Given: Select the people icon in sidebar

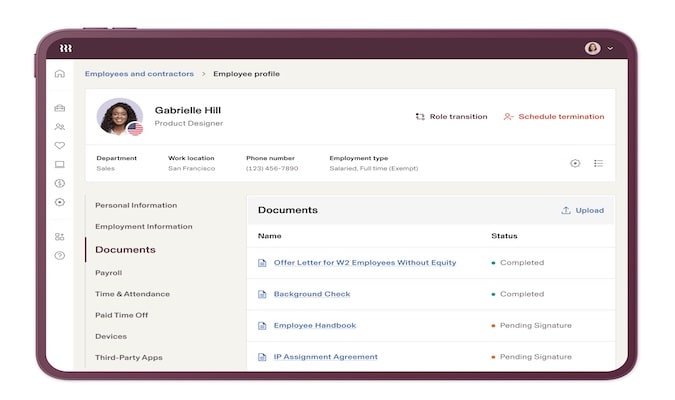Looking at the screenshot, I should (x=60, y=127).
